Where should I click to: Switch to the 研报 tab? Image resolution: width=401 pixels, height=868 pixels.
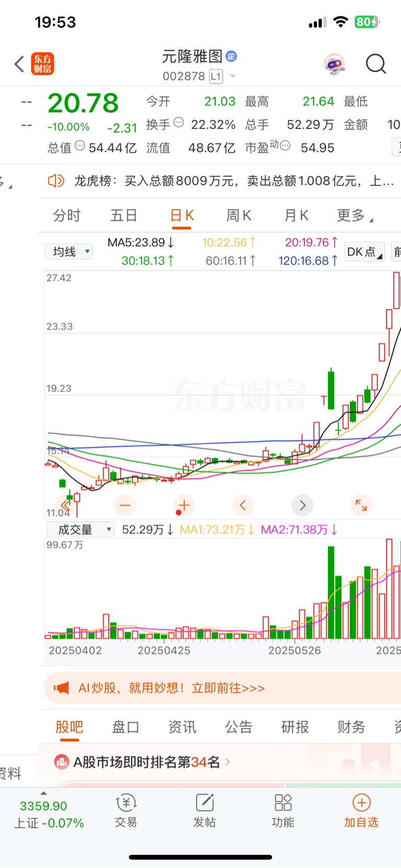295,727
